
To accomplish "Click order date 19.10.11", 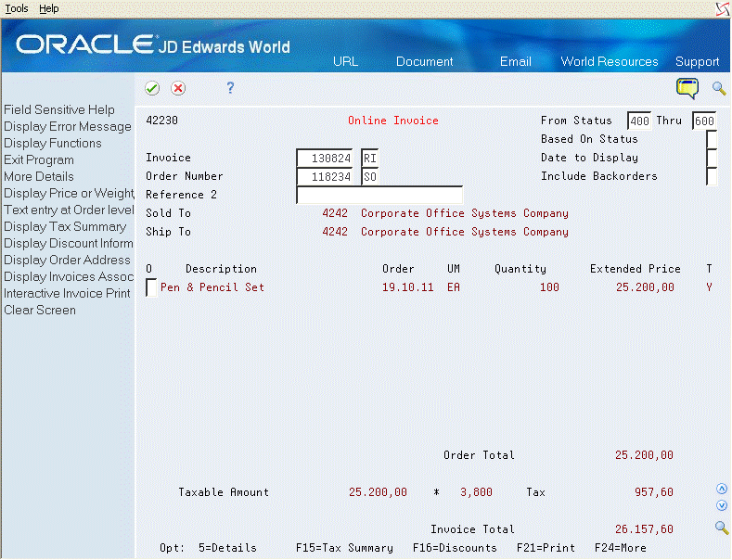I will 407,287.
